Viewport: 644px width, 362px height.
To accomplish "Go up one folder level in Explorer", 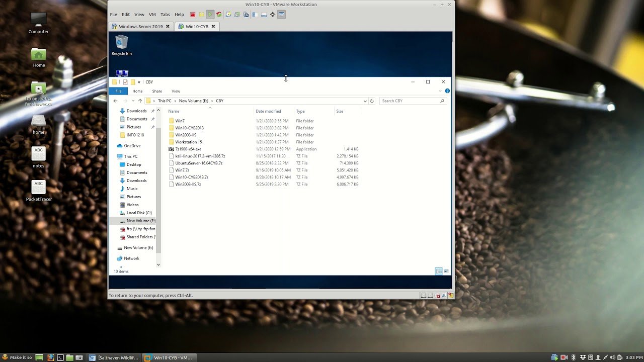I will point(140,101).
